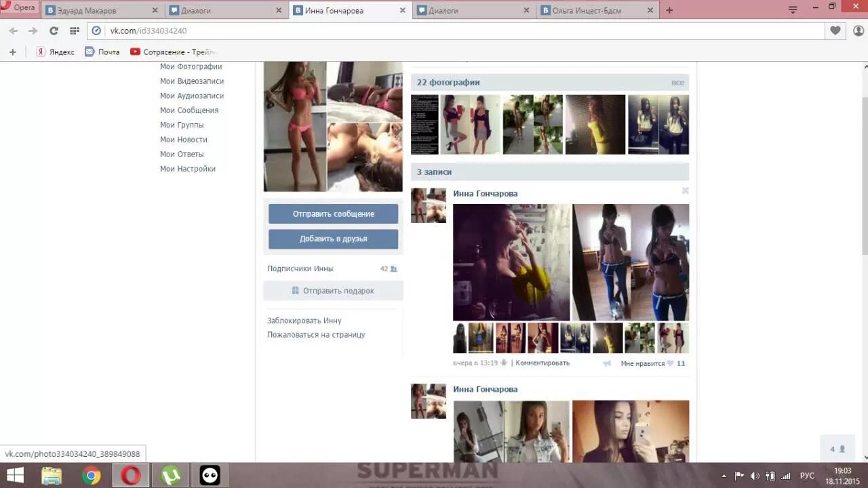Viewport: 868px width, 488px height.
Task: Open Мои Ответы in the VK sidebar
Action: tap(181, 154)
